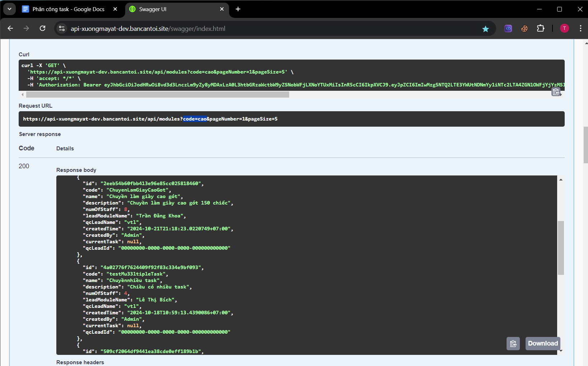This screenshot has width=588, height=366.
Task: Copy the curl command to clipboard
Action: point(556,92)
